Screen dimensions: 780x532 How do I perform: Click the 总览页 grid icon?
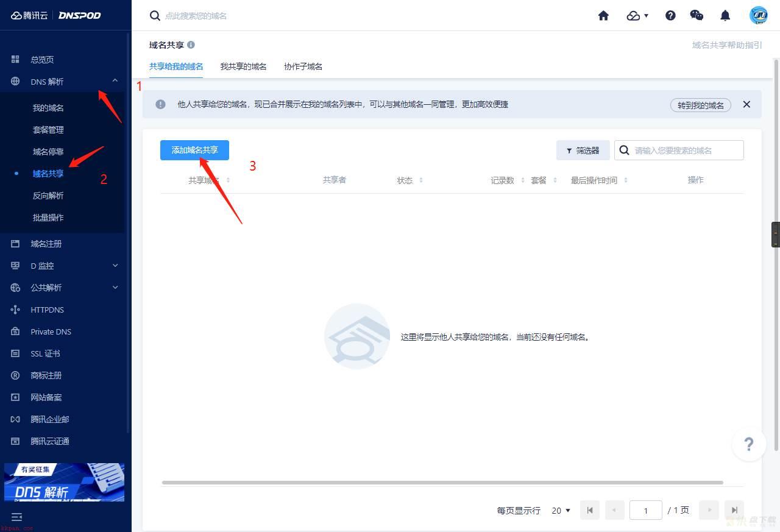pyautogui.click(x=15, y=59)
